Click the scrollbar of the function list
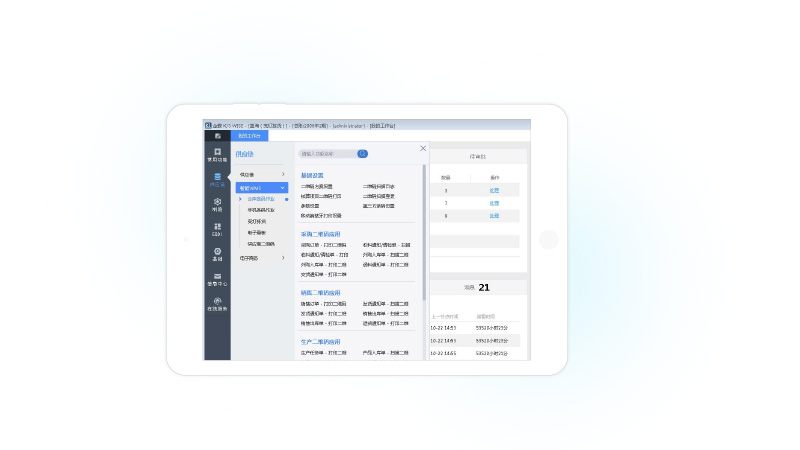 (x=424, y=232)
